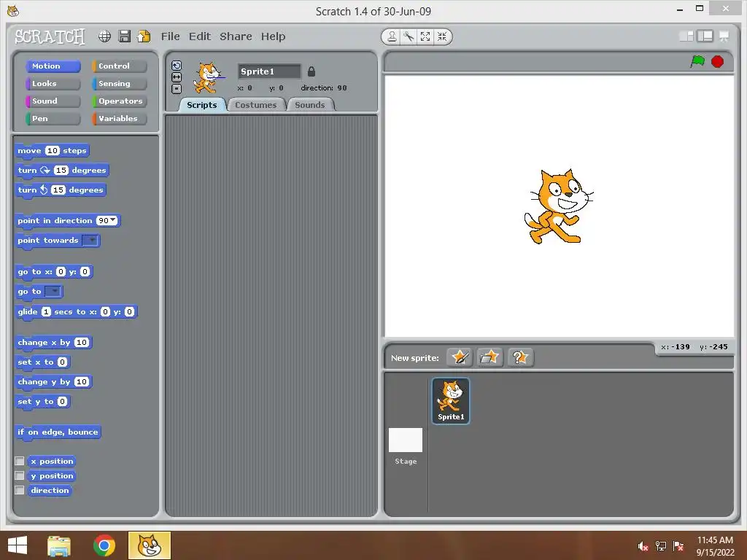Click the glide secs value field

[x=46, y=312]
